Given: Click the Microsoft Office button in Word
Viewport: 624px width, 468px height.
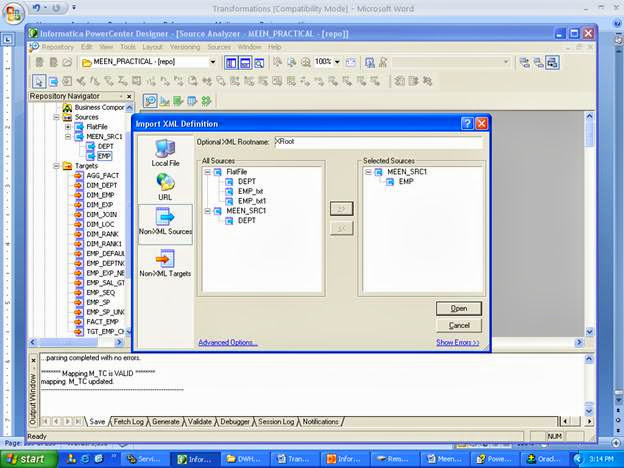Looking at the screenshot, I should coord(13,15).
